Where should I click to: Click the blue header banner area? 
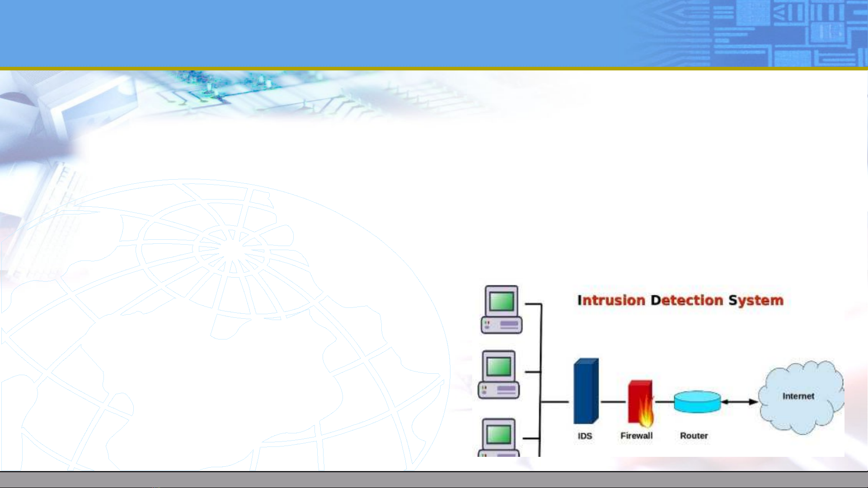tap(316, 34)
